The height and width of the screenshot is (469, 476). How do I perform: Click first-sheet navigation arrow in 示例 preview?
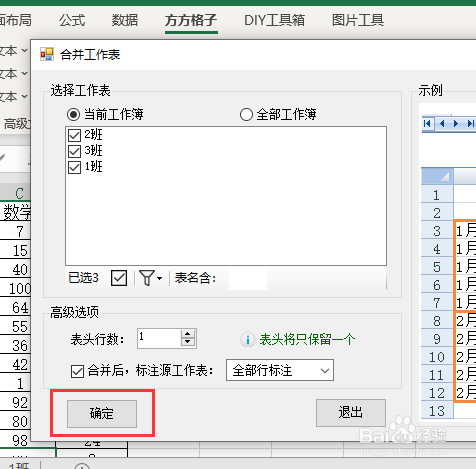point(427,124)
